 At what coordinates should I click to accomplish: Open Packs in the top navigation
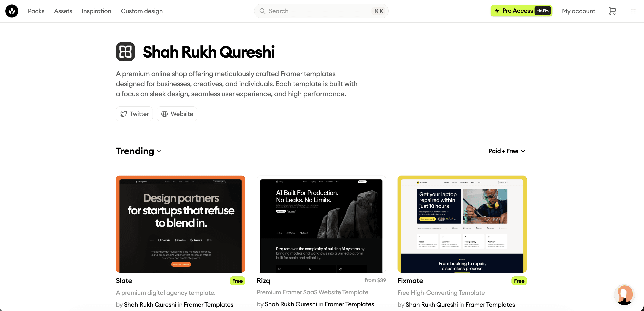coord(36,11)
